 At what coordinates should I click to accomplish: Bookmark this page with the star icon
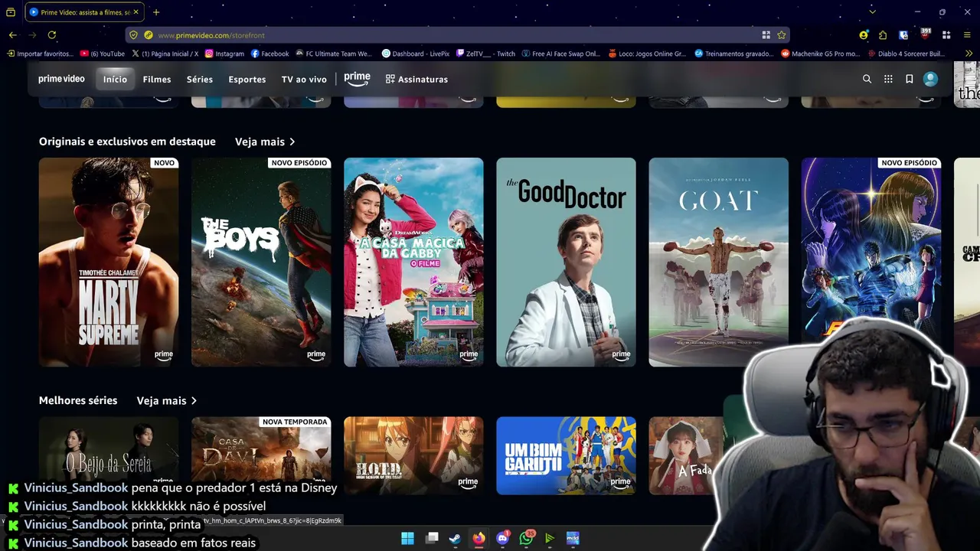tap(781, 35)
